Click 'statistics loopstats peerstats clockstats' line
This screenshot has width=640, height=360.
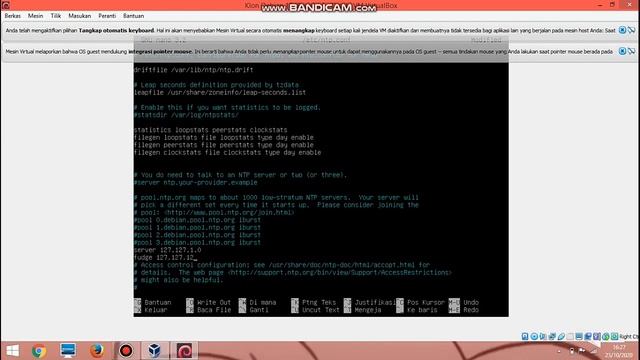coord(211,130)
